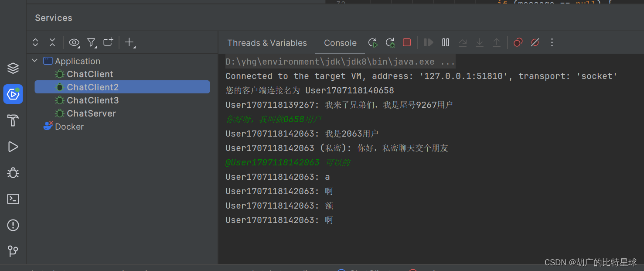Open the Problems tool window
Image resolution: width=644 pixels, height=271 pixels.
pos(13,225)
